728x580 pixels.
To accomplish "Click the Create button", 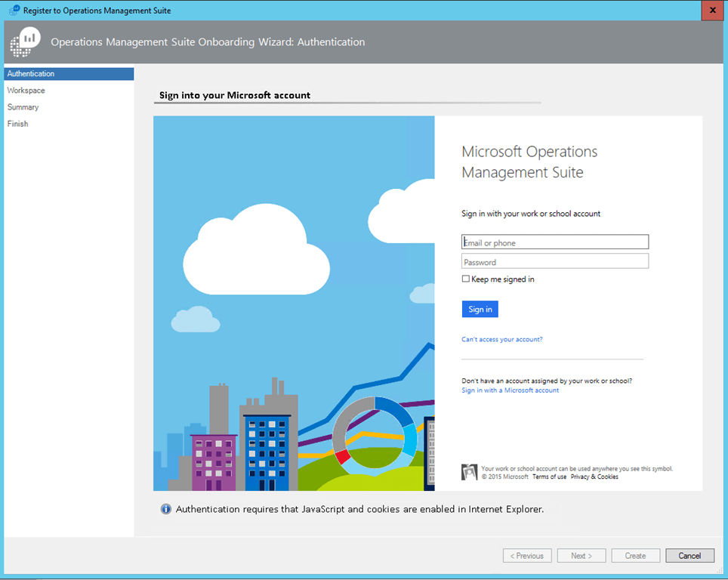I will pyautogui.click(x=635, y=555).
